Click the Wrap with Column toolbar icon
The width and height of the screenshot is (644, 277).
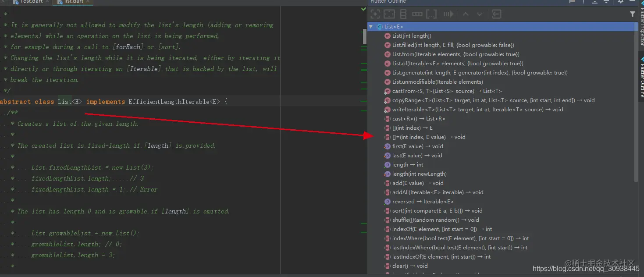coord(404,14)
